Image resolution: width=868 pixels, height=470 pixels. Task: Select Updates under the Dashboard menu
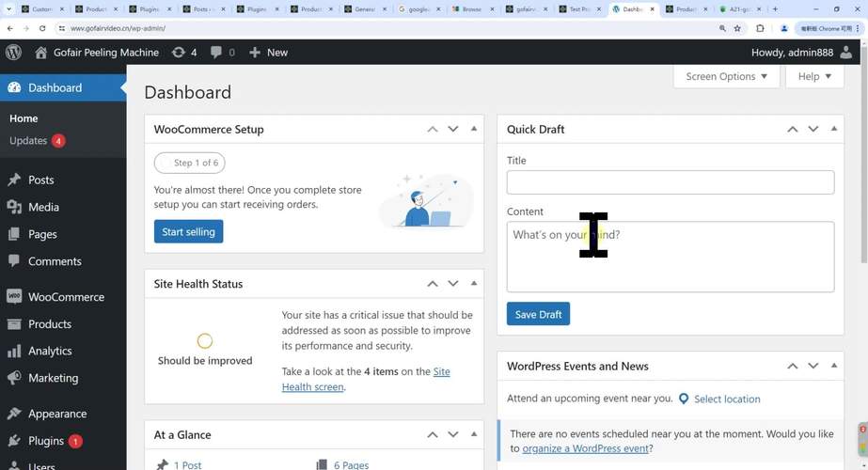[28, 141]
